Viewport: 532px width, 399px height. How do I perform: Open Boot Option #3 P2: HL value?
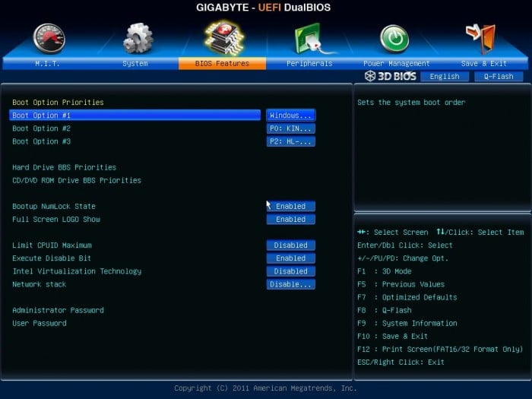point(291,141)
